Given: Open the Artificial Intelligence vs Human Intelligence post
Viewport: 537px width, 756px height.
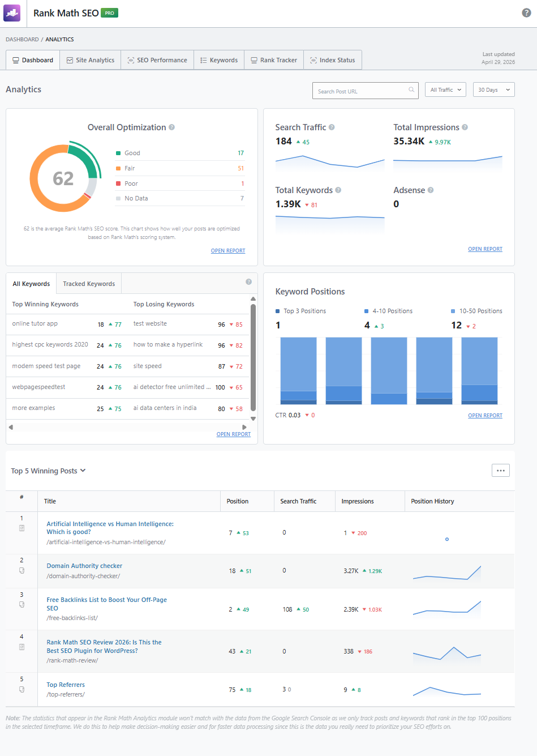Looking at the screenshot, I should click(x=110, y=528).
